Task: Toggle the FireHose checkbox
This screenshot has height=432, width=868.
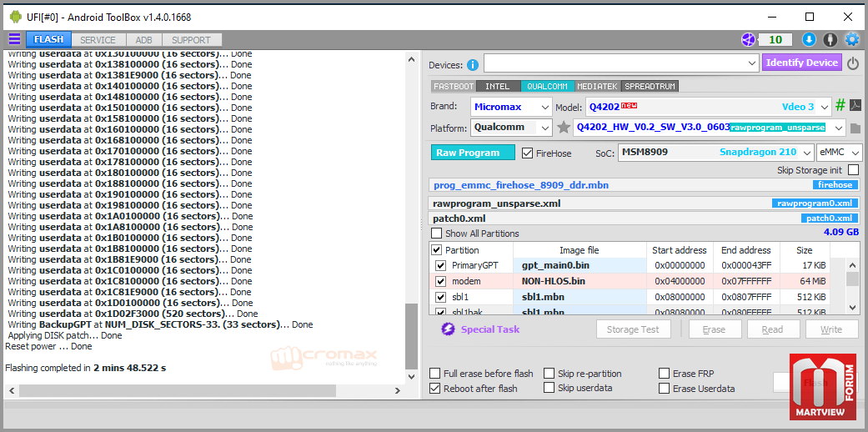Action: coord(527,153)
